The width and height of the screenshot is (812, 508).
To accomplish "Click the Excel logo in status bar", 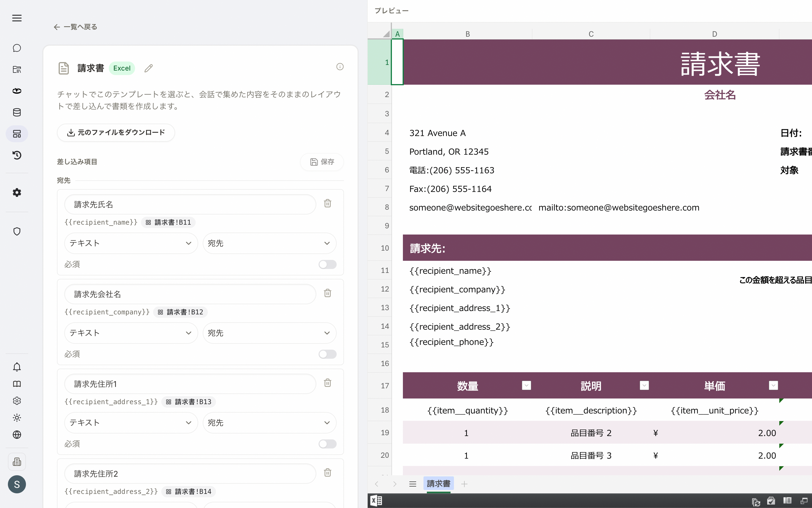I will 376,501.
